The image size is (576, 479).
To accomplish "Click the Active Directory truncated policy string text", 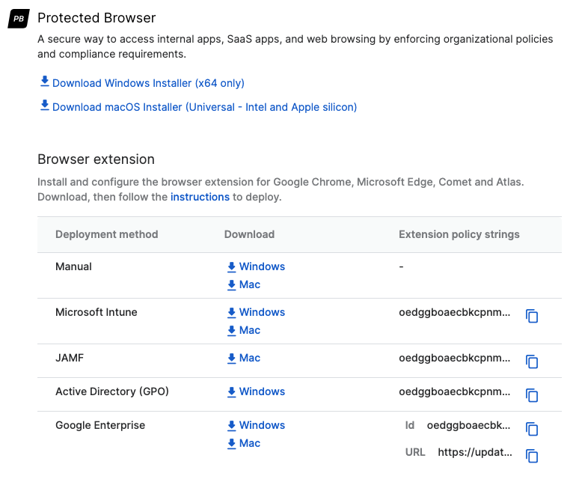I will (x=454, y=392).
